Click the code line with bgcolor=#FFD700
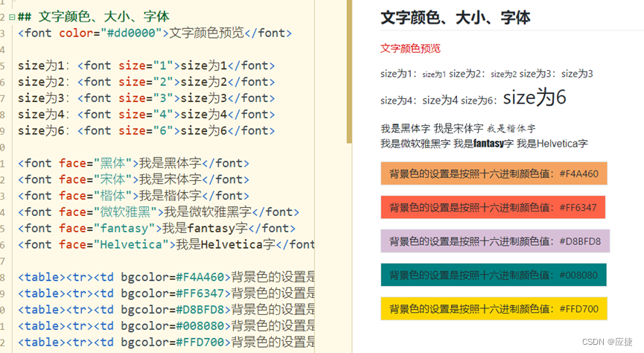This screenshot has width=644, height=353. click(166, 342)
